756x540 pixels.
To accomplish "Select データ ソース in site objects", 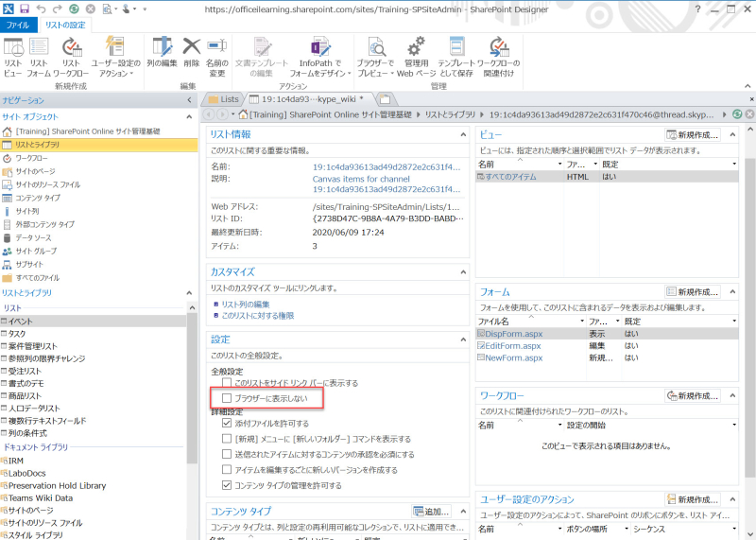I will click(33, 238).
